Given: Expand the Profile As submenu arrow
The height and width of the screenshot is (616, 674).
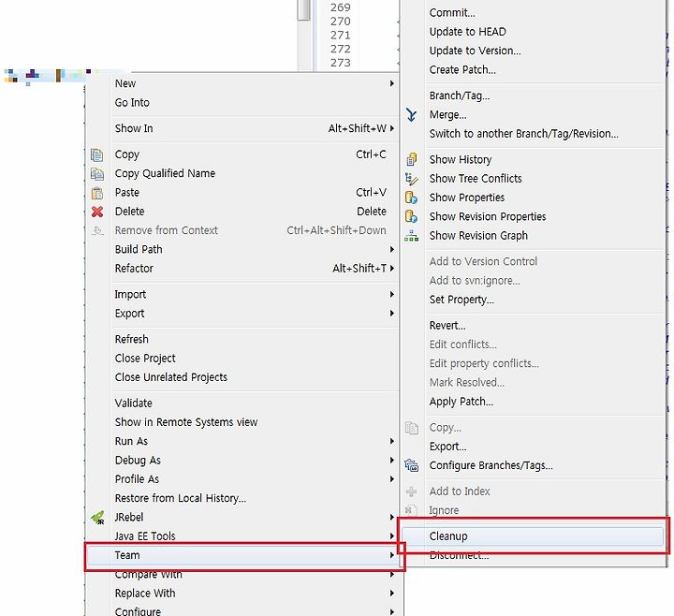Looking at the screenshot, I should (391, 479).
